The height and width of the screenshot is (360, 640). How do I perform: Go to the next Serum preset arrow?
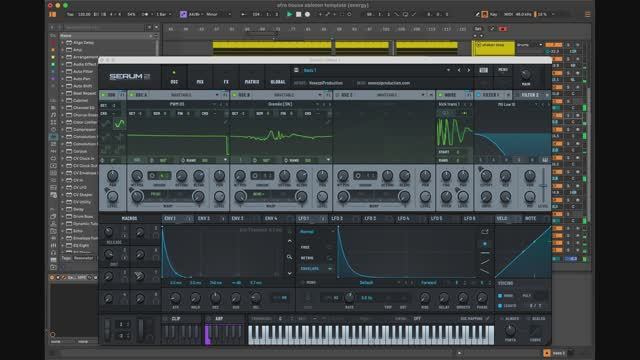[x=469, y=70]
